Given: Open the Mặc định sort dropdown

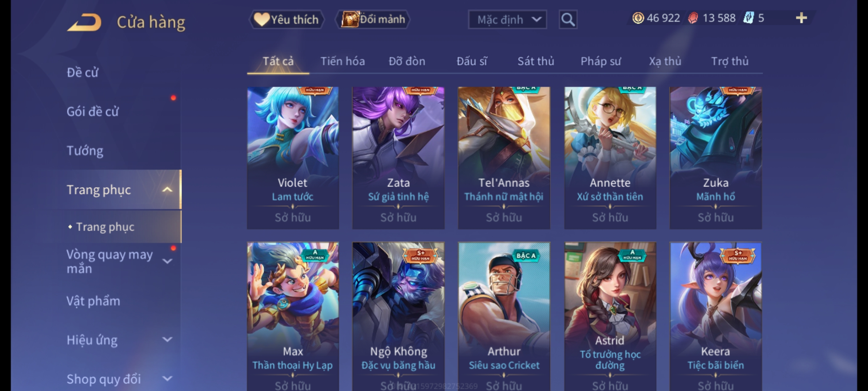Looking at the screenshot, I should 507,20.
